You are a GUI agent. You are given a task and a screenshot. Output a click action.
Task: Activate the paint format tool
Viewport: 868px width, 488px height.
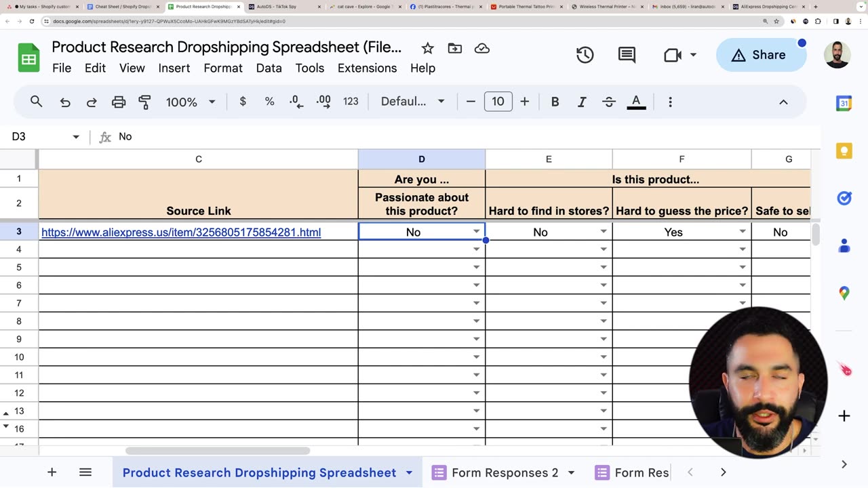144,102
